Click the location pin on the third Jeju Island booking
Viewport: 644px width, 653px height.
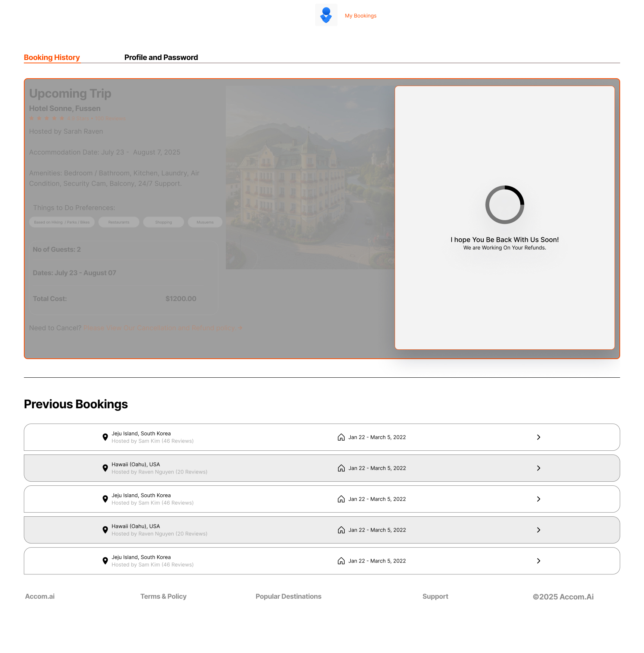(105, 561)
